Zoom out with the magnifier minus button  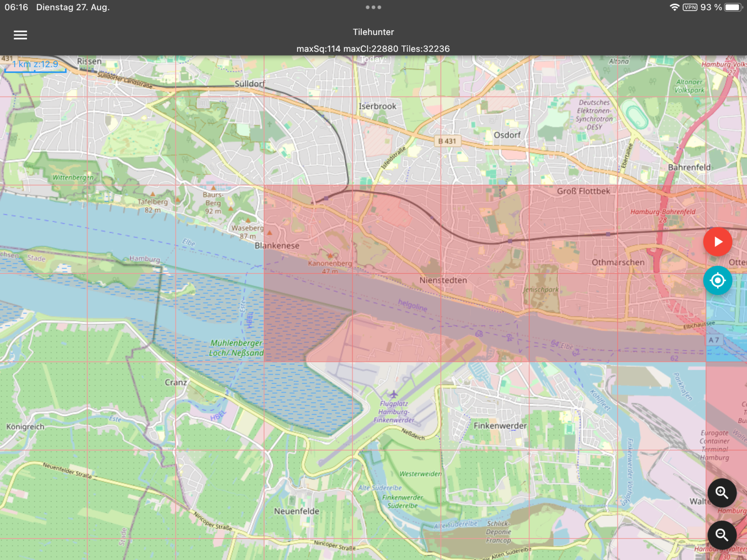click(x=722, y=535)
